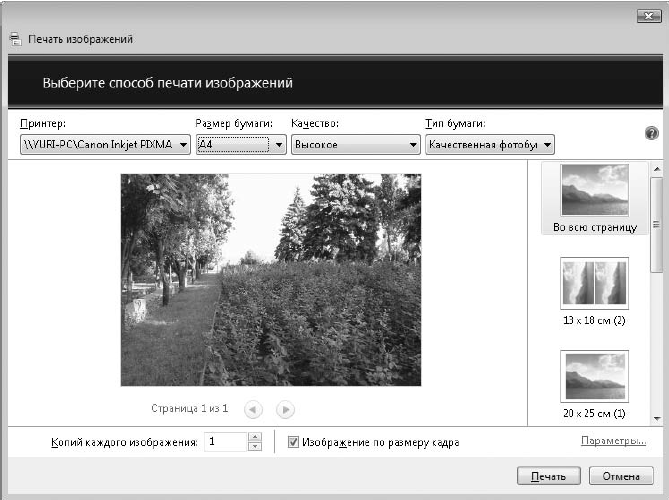Click the help question mark icon

click(651, 134)
